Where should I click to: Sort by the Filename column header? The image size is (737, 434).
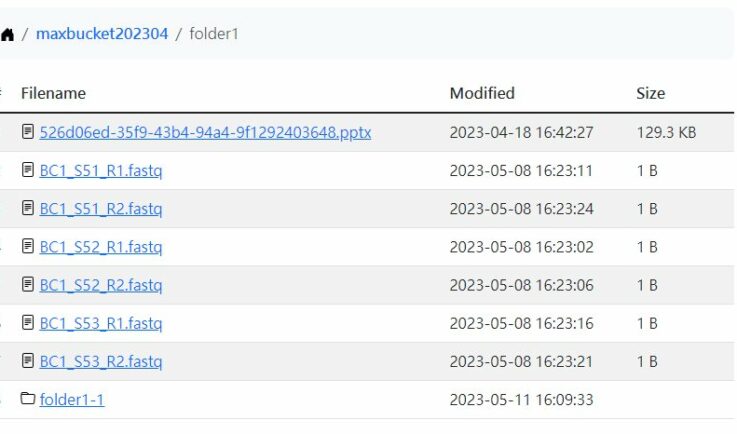pyautogui.click(x=53, y=93)
